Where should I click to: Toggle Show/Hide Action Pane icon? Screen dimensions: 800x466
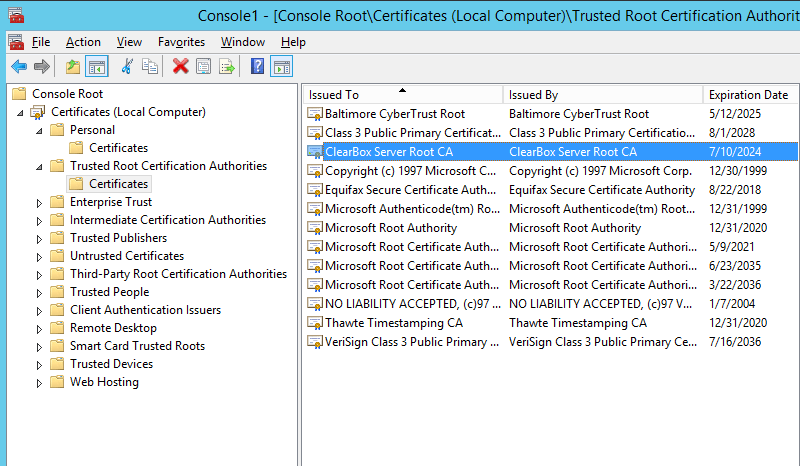coord(282,66)
